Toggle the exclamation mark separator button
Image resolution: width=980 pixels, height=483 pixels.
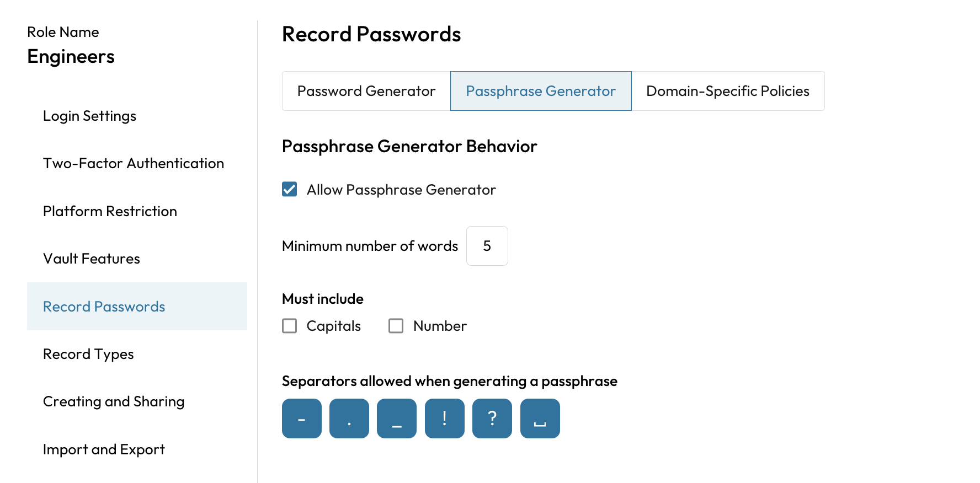pos(445,418)
